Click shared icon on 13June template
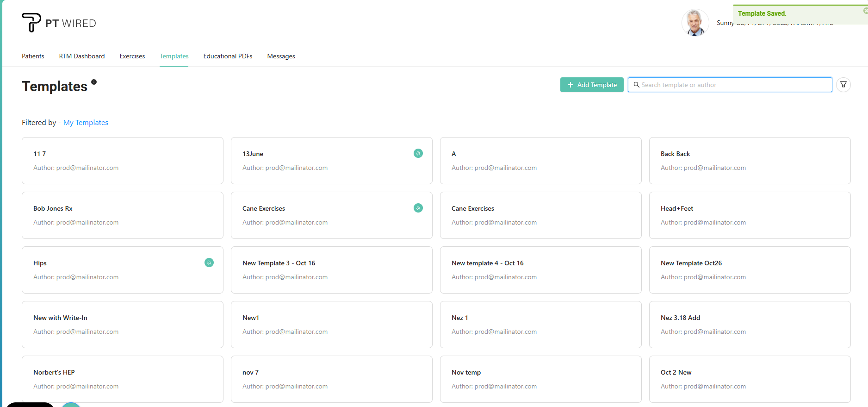The width and height of the screenshot is (868, 407). [x=418, y=153]
